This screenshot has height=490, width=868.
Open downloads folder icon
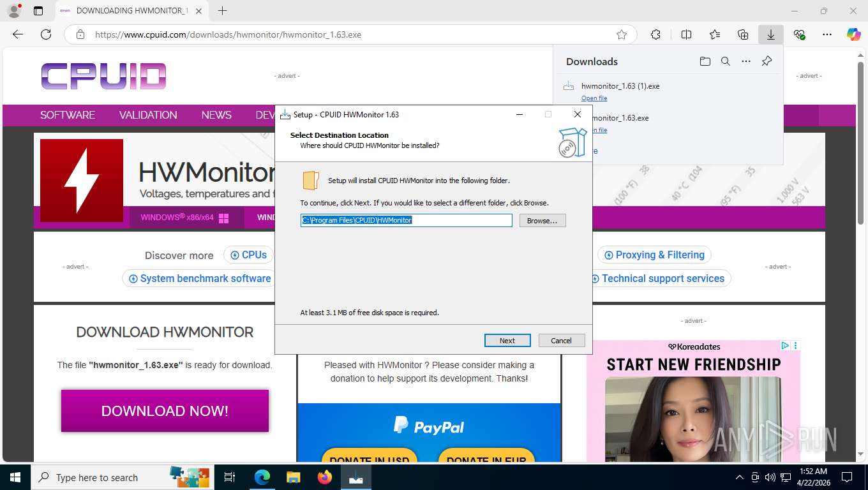[x=705, y=61]
